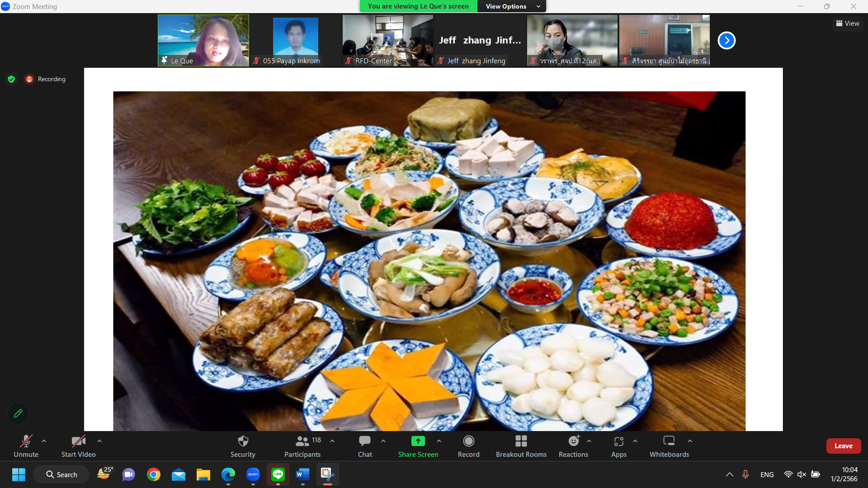The height and width of the screenshot is (488, 868).
Task: Expand View Options dropdown
Action: [512, 6]
